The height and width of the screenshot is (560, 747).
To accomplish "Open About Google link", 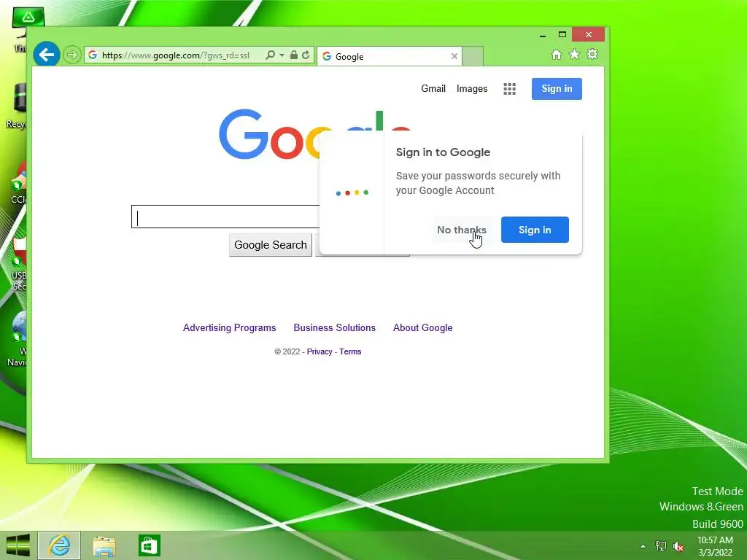I will pyautogui.click(x=422, y=327).
